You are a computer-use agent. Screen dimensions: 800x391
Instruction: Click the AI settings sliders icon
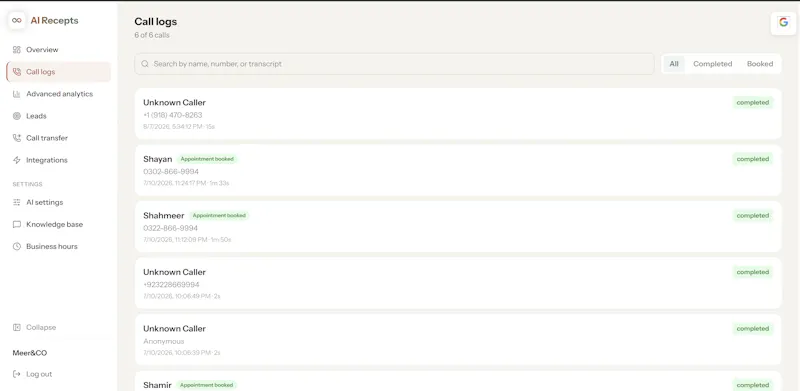pos(17,202)
